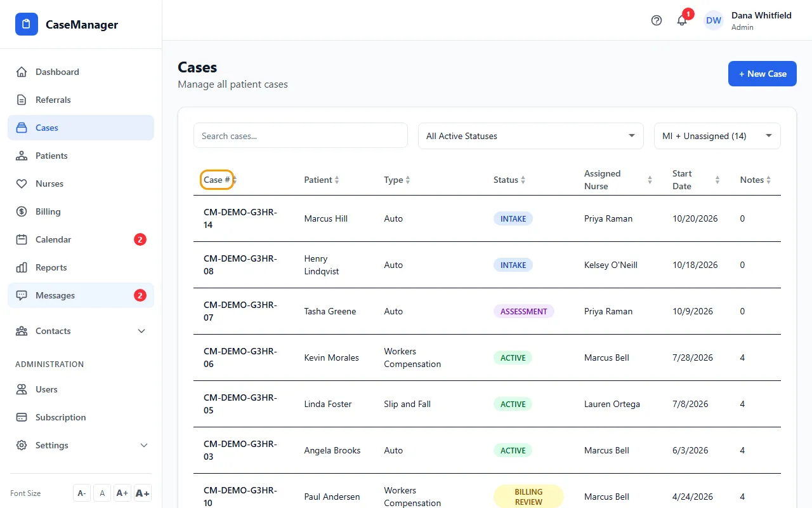
Task: Click the Calendar icon in sidebar
Action: 22,239
